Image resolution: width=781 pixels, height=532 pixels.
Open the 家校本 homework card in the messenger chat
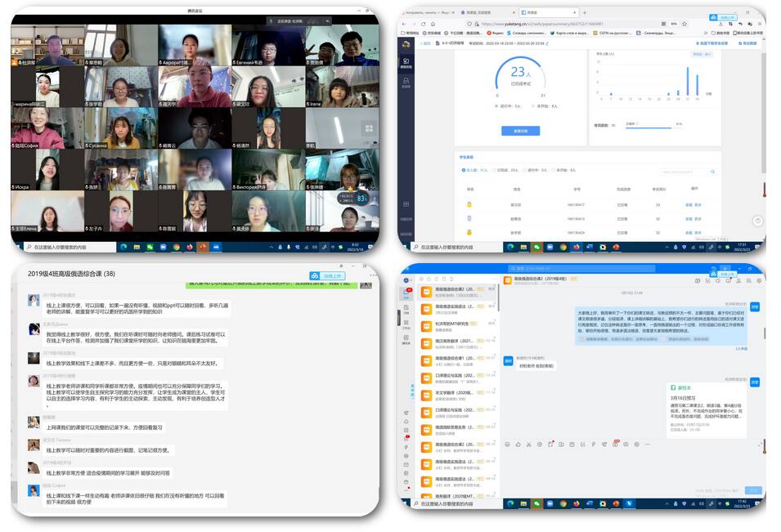click(x=707, y=409)
